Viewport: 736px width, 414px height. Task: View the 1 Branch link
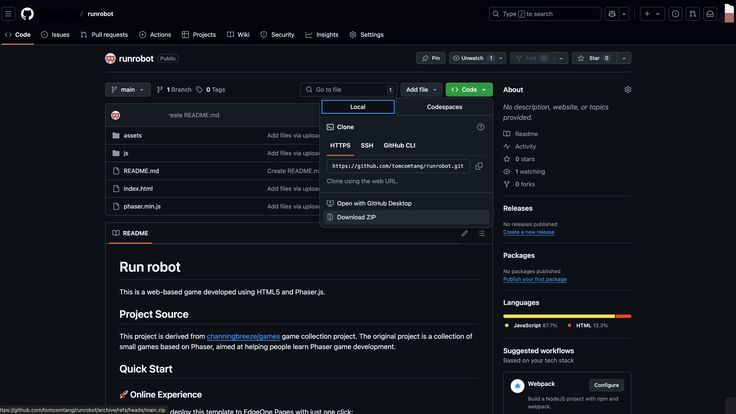point(174,90)
